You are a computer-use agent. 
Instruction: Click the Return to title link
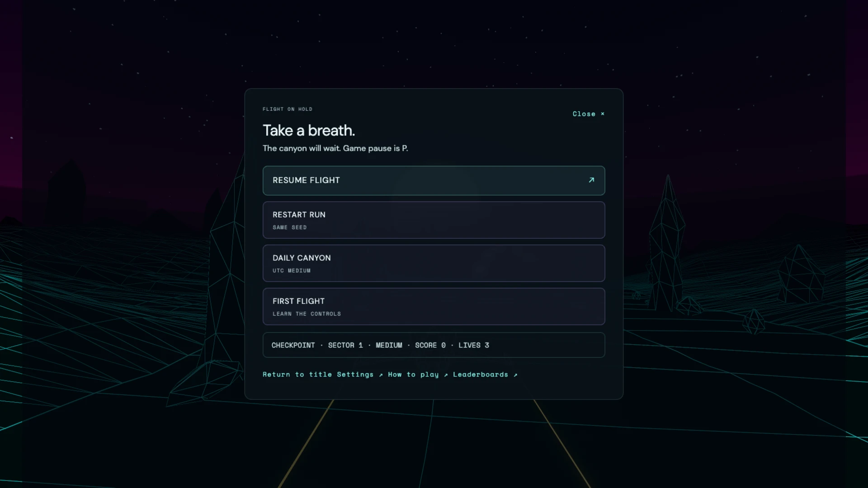297,375
